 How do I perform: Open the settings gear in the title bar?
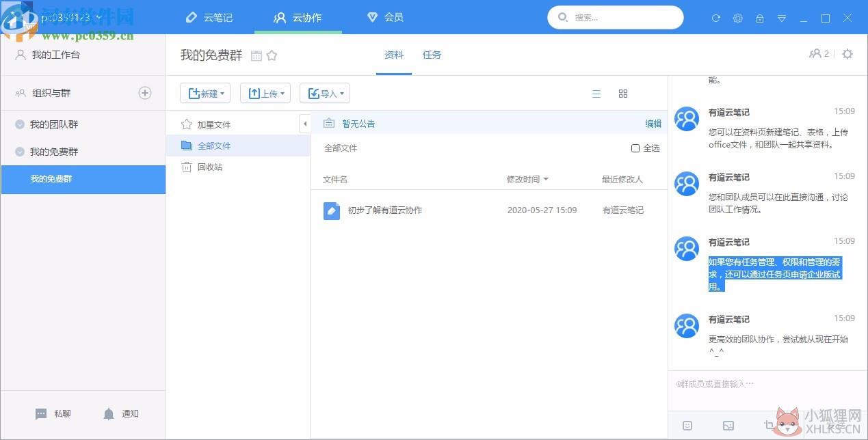point(738,18)
